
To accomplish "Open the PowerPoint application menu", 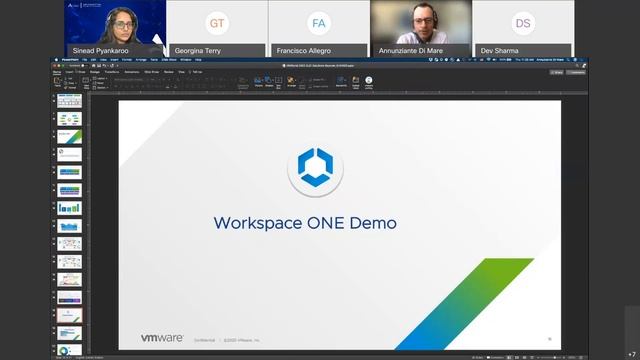I will (70, 60).
